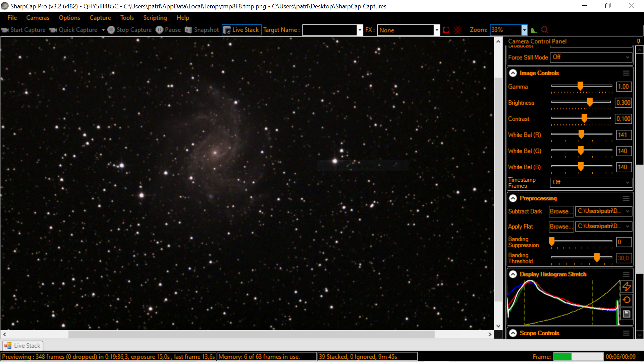Click the Start Capture toolbar button
The width and height of the screenshot is (644, 362).
tap(23, 30)
